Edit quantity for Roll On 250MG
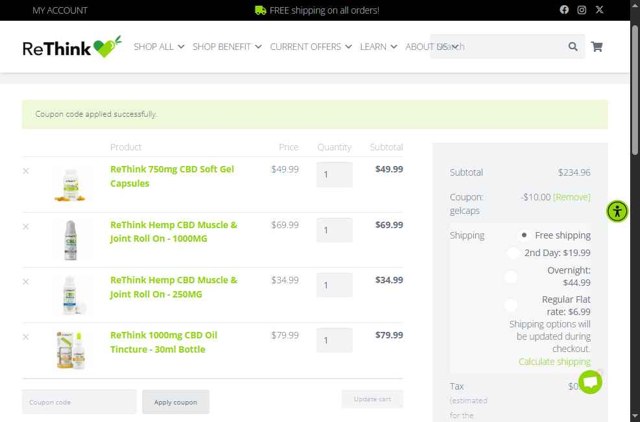640x422 pixels. 334,285
